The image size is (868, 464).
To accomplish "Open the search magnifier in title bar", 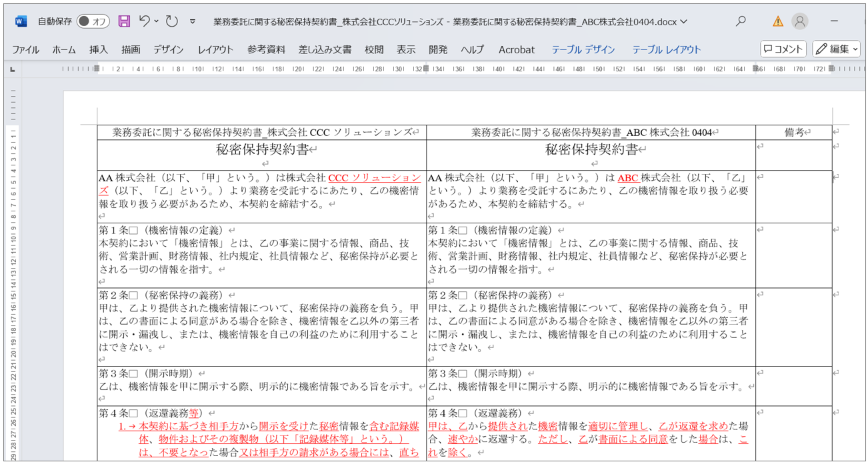I will (x=741, y=21).
